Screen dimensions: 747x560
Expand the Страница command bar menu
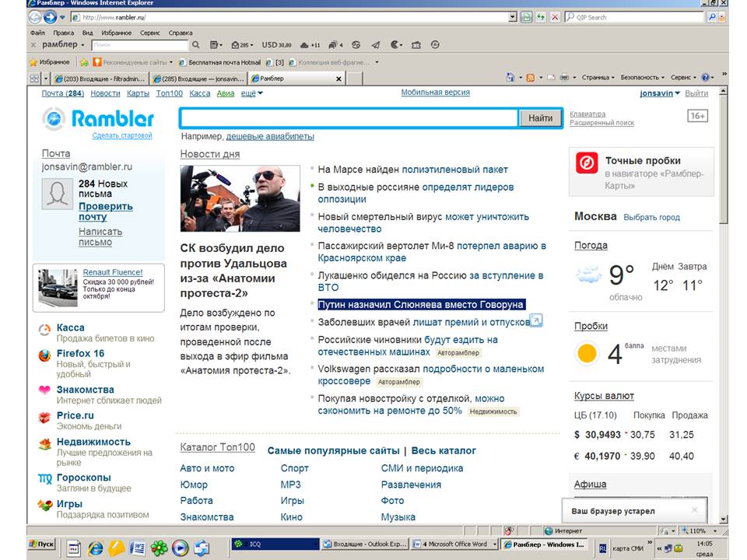[598, 78]
